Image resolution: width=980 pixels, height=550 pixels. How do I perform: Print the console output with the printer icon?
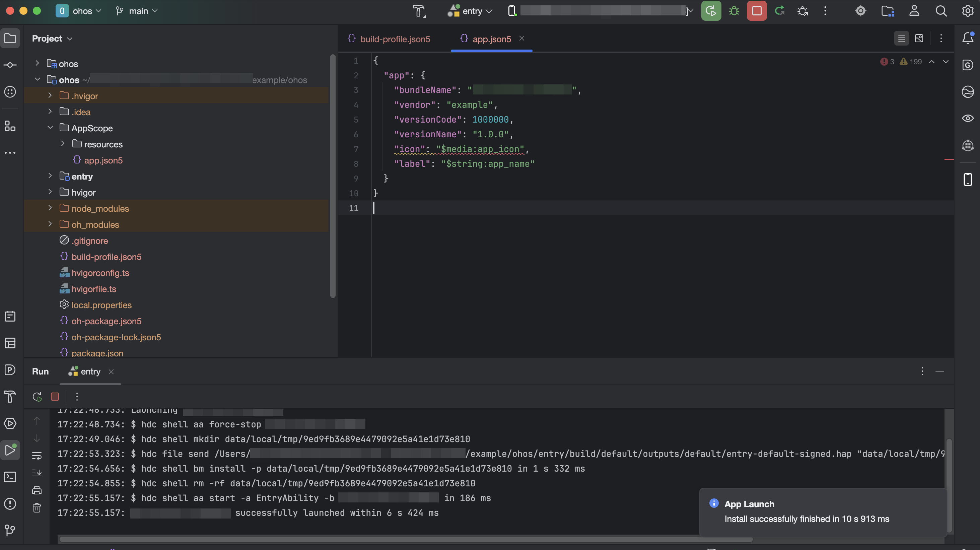click(37, 490)
